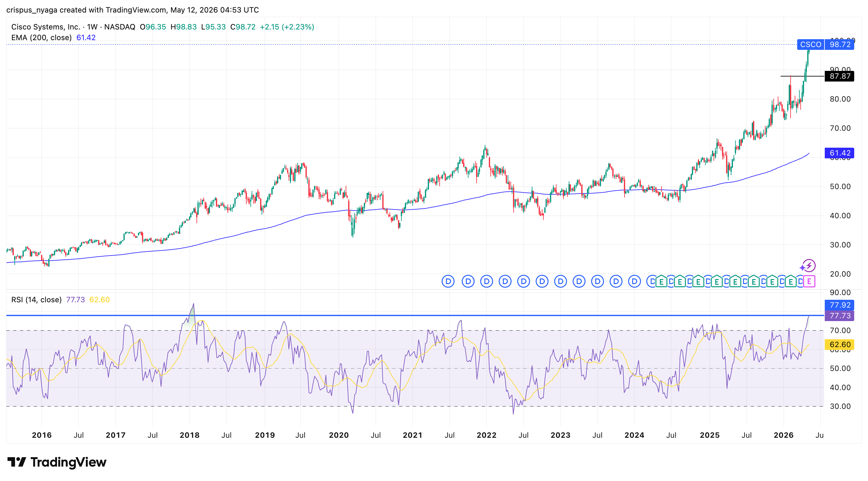Image resolution: width=868 pixels, height=481 pixels.
Task: Open the last green earnings E marker
Action: (x=791, y=282)
